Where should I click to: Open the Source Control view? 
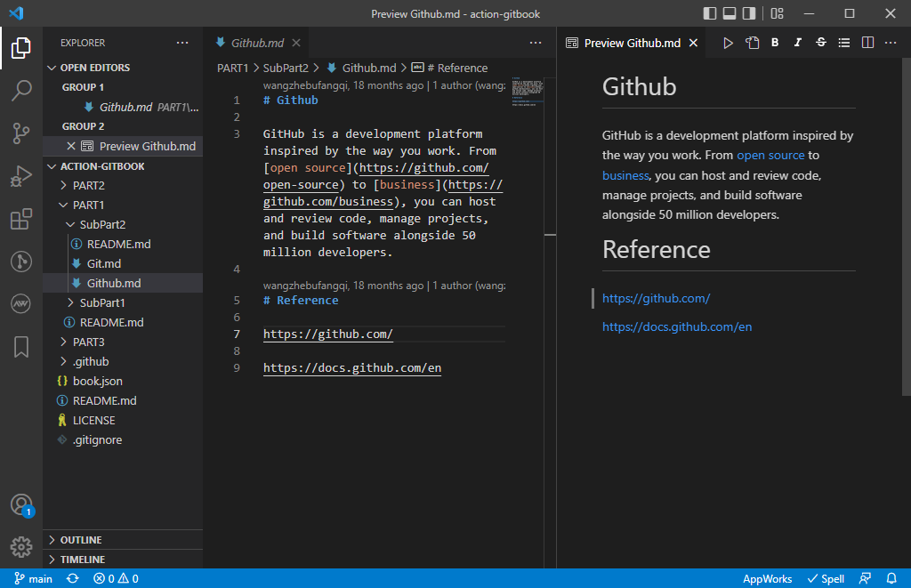click(21, 133)
